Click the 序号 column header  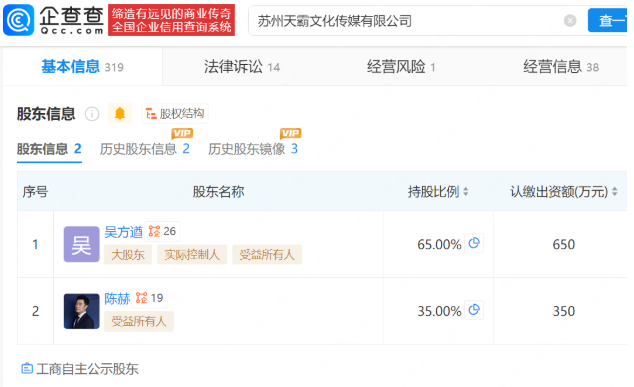click(35, 191)
